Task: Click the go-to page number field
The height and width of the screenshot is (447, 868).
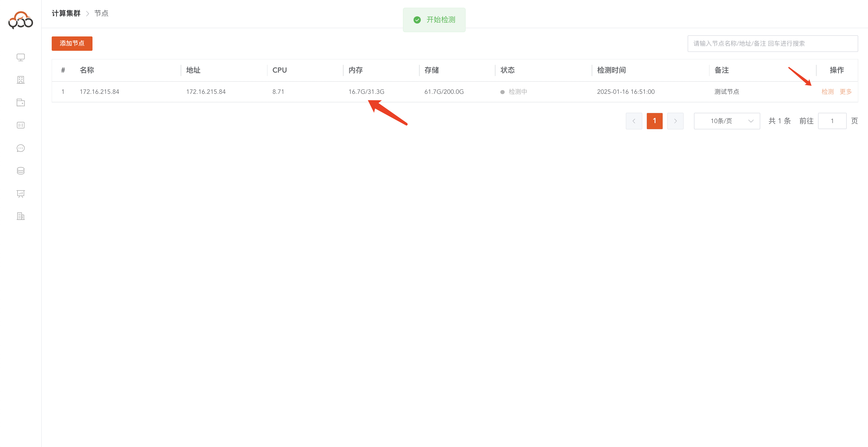Action: click(832, 121)
